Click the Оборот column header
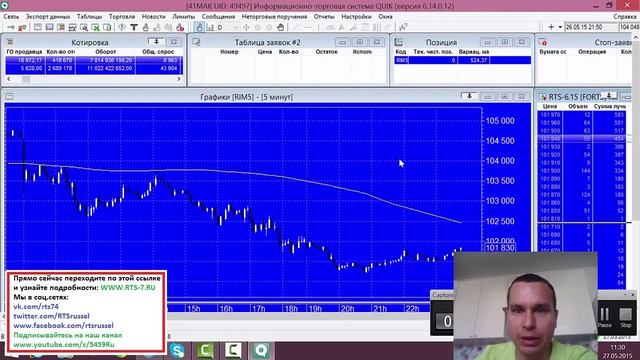The height and width of the screenshot is (360, 640). click(x=106, y=52)
